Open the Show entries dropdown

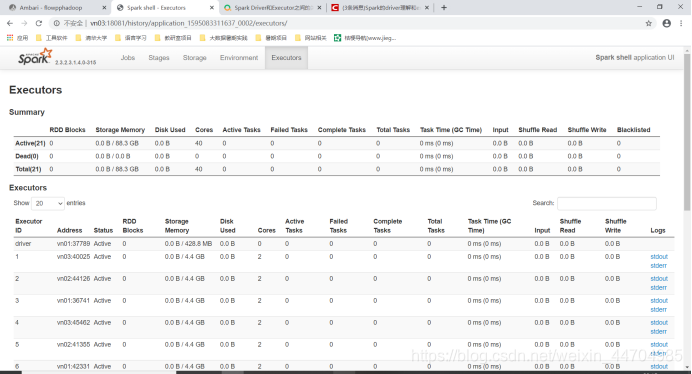(x=48, y=203)
